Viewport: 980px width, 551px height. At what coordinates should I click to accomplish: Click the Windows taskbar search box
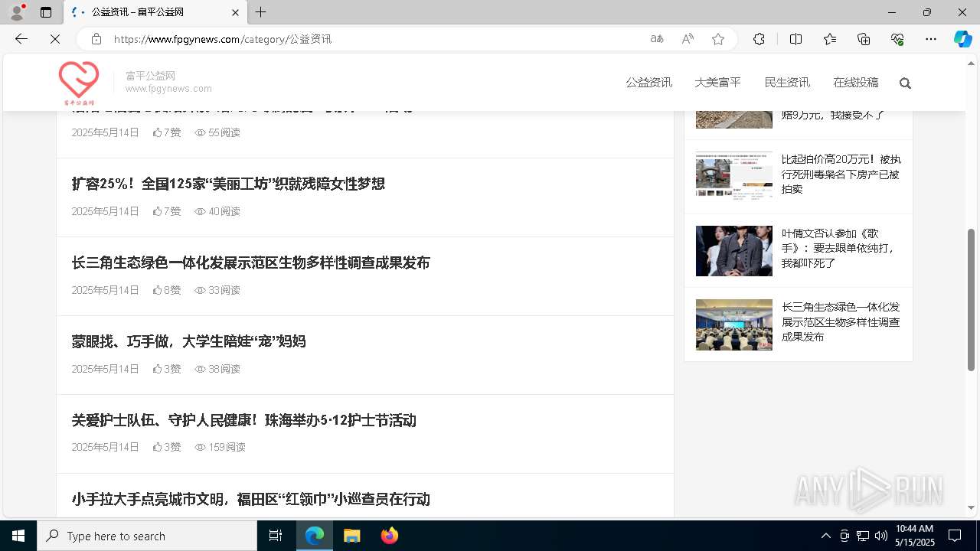coord(147,536)
